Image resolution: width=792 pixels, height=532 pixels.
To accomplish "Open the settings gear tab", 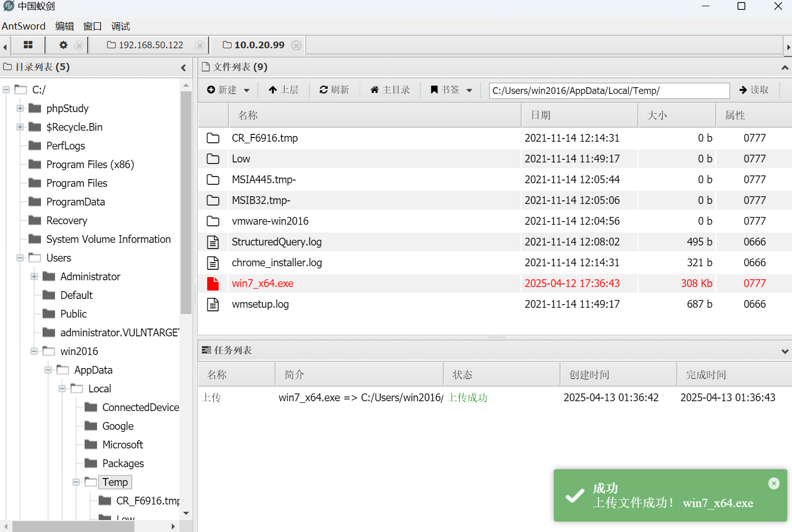I will coord(63,45).
